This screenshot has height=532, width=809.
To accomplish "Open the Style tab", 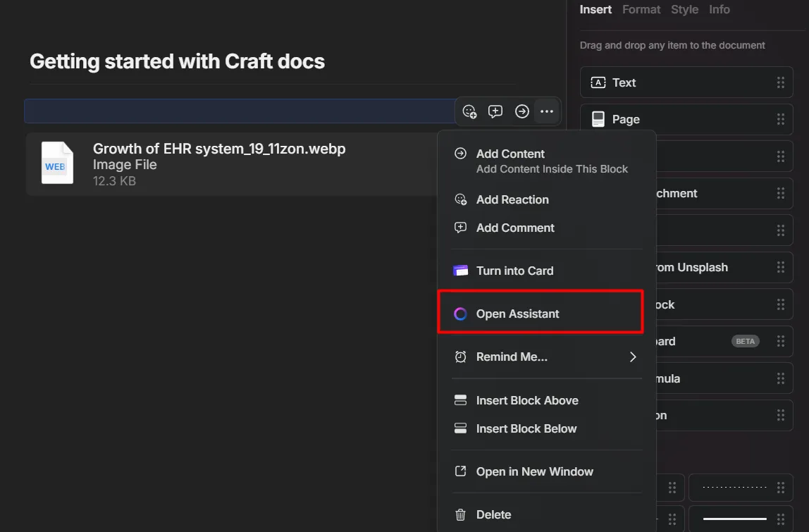I will (684, 10).
